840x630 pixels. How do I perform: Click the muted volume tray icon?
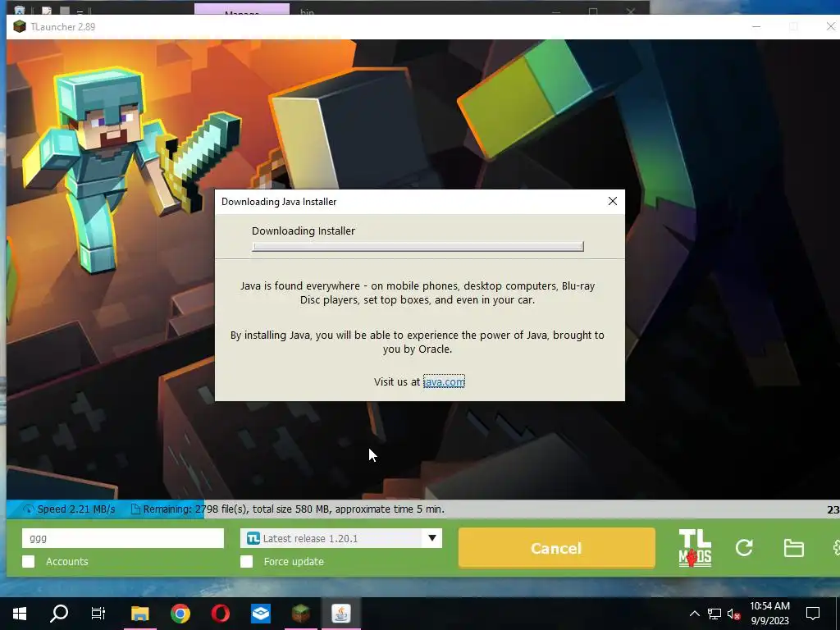coord(733,614)
